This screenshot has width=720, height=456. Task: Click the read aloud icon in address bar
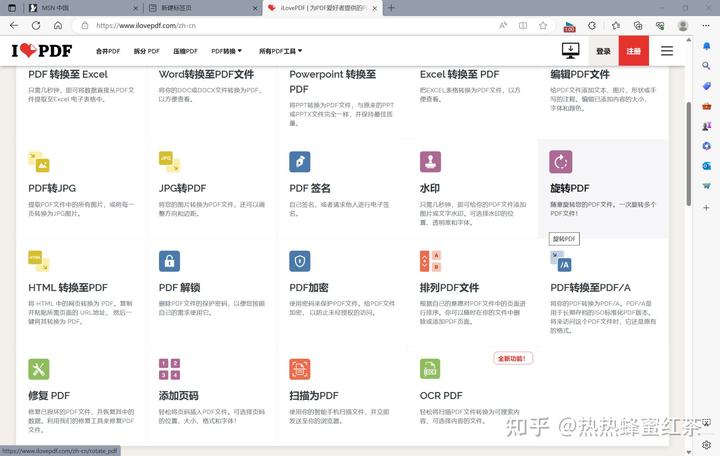[503, 26]
